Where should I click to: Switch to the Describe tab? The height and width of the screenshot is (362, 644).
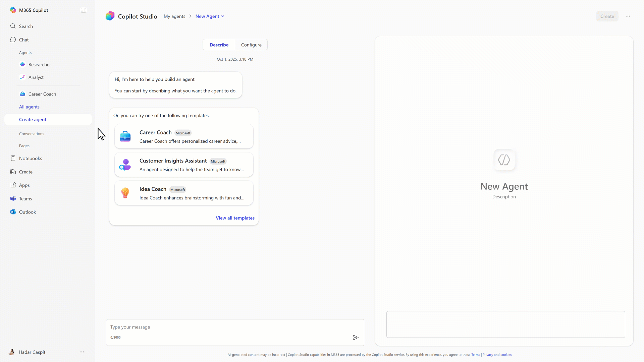219,45
